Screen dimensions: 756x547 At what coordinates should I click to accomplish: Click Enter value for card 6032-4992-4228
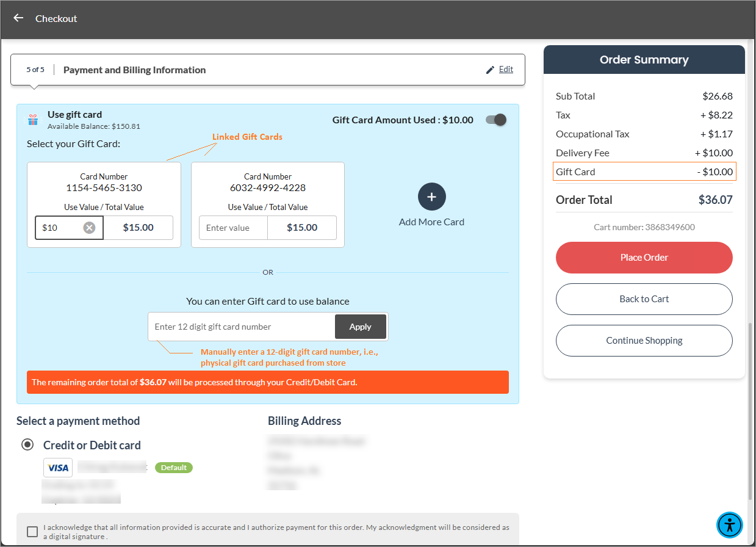tap(233, 228)
